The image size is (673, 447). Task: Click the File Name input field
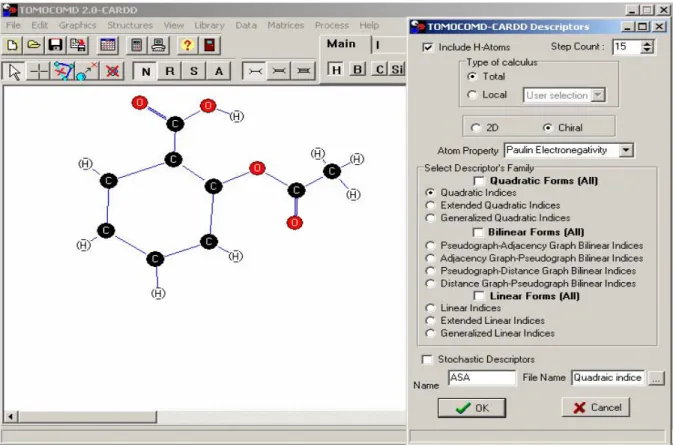[x=608, y=378]
